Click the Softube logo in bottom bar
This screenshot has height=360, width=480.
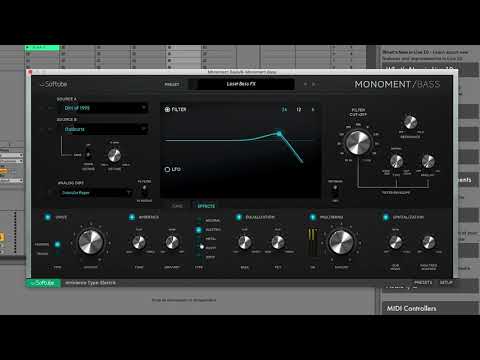[43, 283]
